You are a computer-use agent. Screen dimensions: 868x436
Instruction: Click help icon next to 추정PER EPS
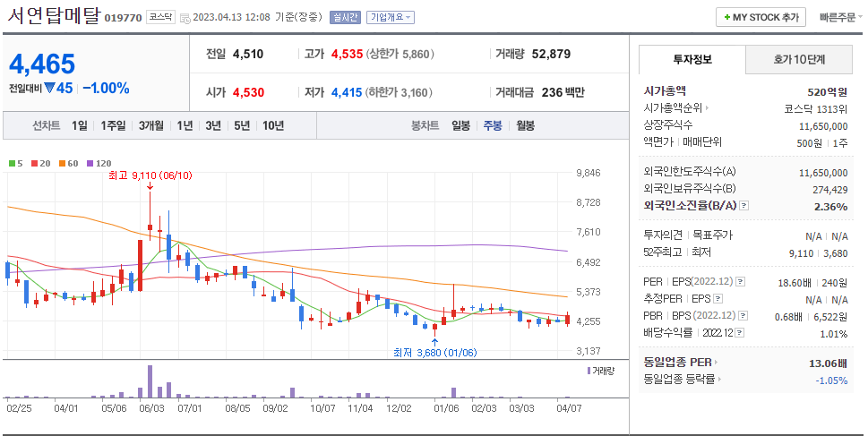coord(718,299)
